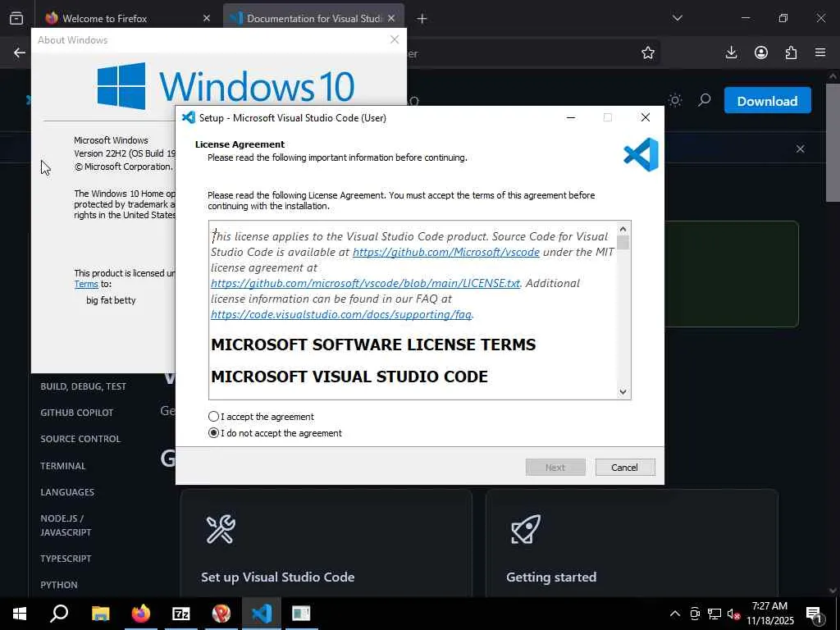
Task: Open the github.com/Microsoft/vscode license link
Action: (445, 252)
